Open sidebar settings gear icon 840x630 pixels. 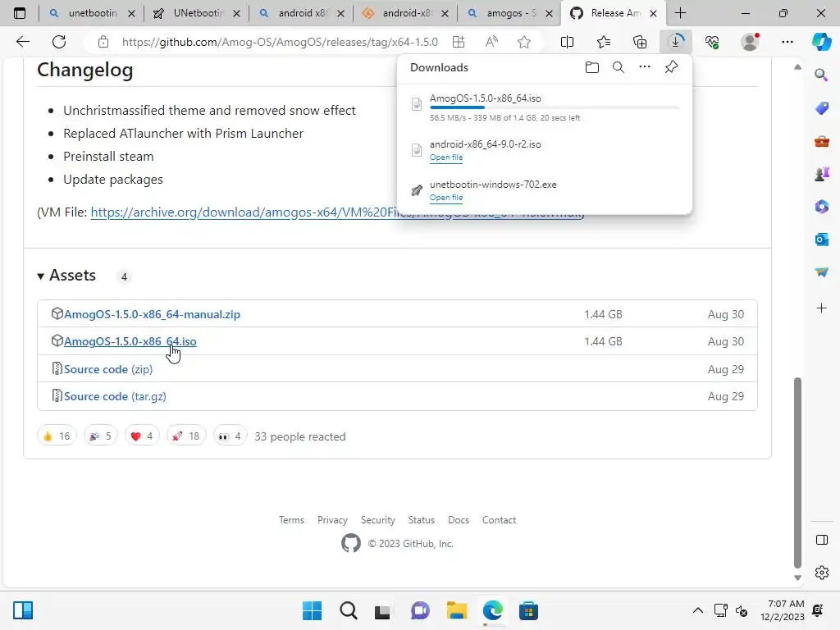click(821, 573)
